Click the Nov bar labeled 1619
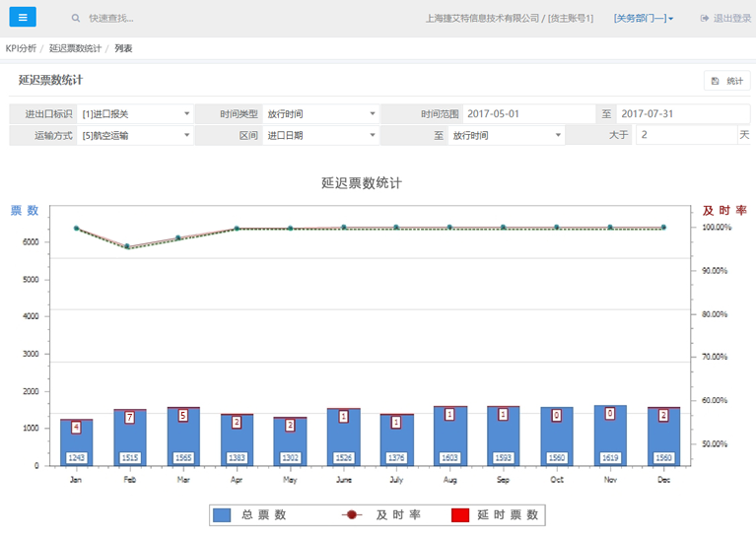This screenshot has height=537, width=756. (x=610, y=436)
